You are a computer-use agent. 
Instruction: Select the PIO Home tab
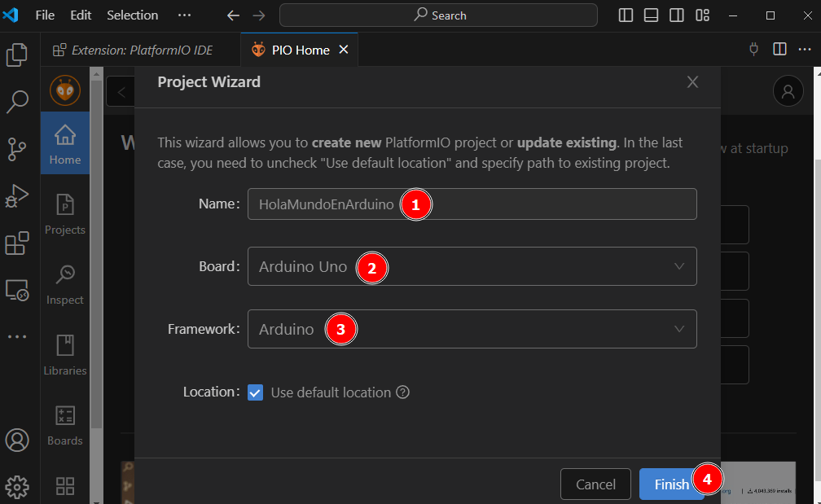click(x=300, y=50)
